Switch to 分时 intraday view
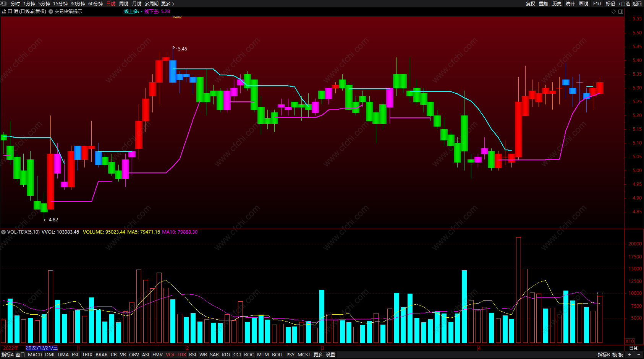Image resolution: width=644 pixels, height=359 pixels. click(15, 3)
